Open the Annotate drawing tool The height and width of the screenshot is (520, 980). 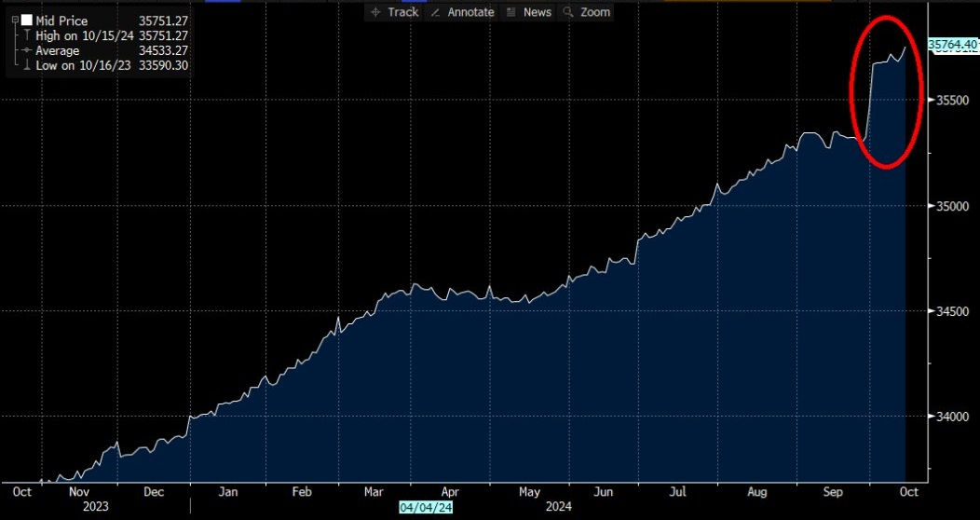tap(462, 12)
